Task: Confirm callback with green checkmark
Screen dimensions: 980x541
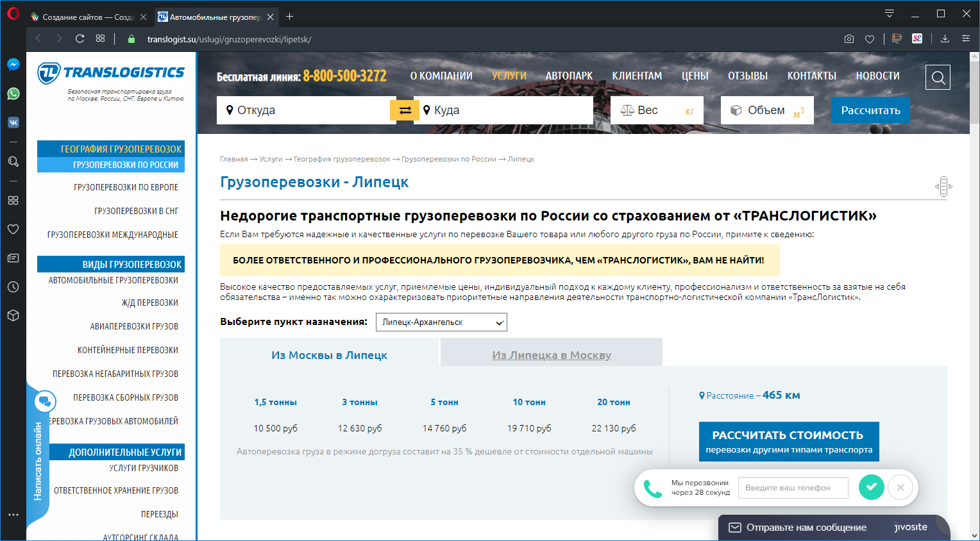Action: [871, 487]
